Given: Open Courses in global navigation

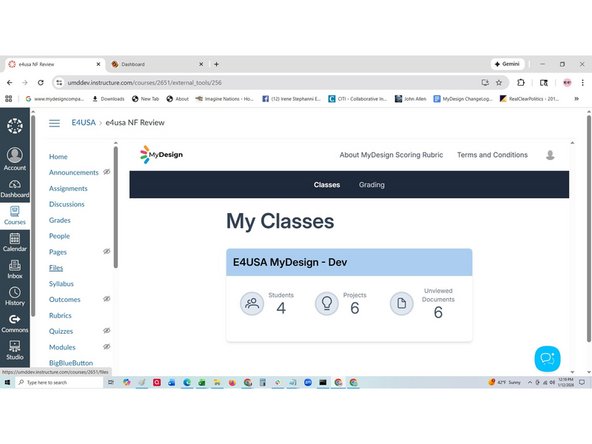Looking at the screenshot, I should click(15, 216).
